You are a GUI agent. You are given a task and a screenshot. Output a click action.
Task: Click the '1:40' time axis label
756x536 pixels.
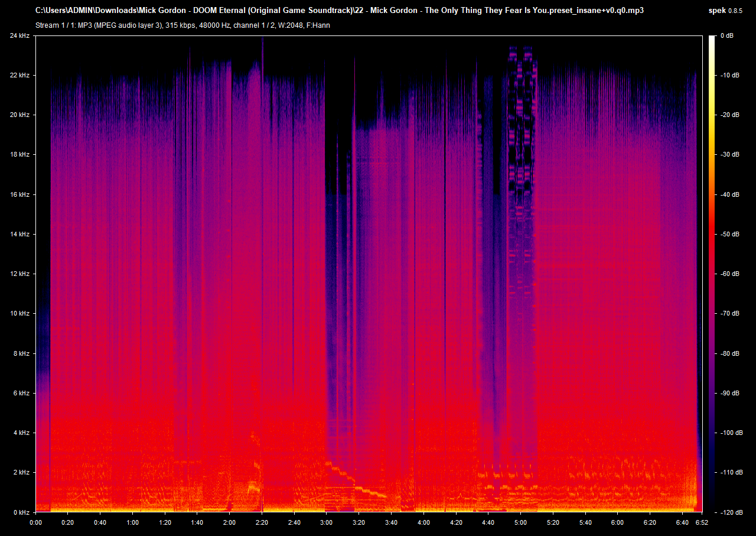click(x=197, y=523)
